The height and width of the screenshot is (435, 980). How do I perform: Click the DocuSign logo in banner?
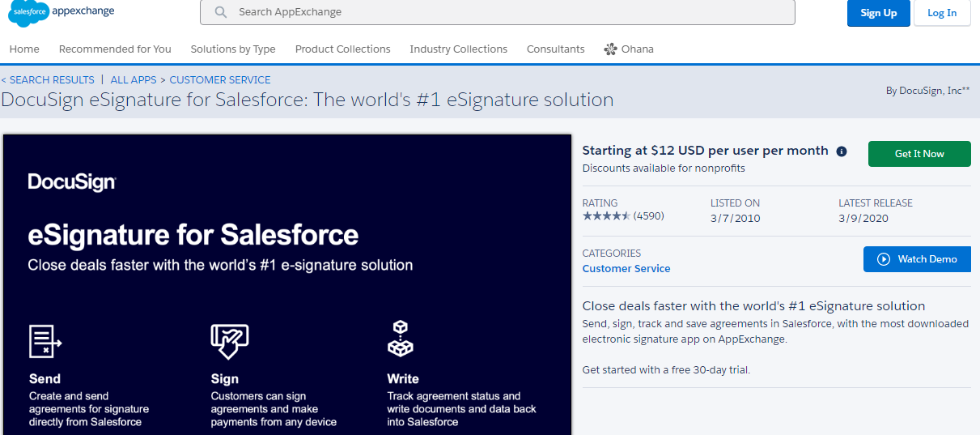[72, 182]
